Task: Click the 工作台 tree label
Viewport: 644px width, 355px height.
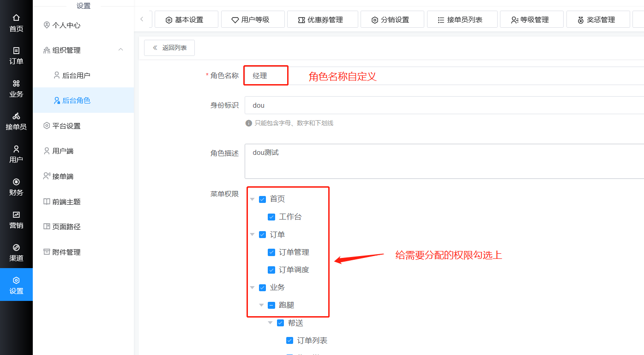Action: coord(290,217)
